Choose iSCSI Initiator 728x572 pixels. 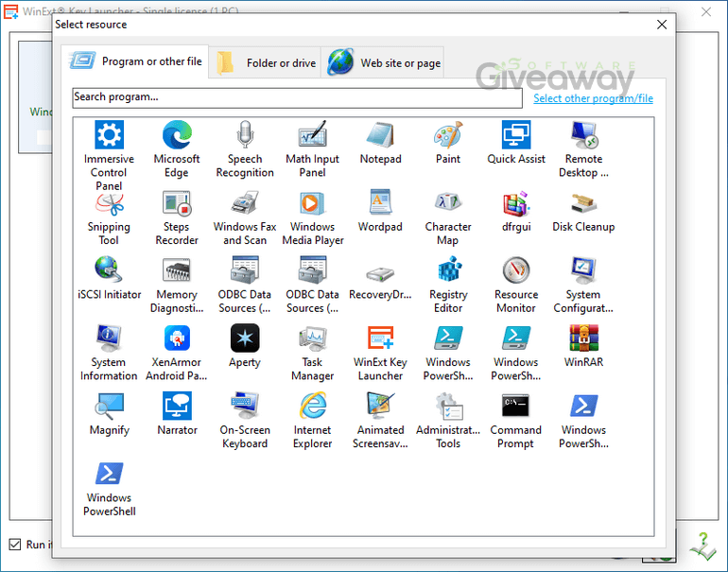point(109,270)
